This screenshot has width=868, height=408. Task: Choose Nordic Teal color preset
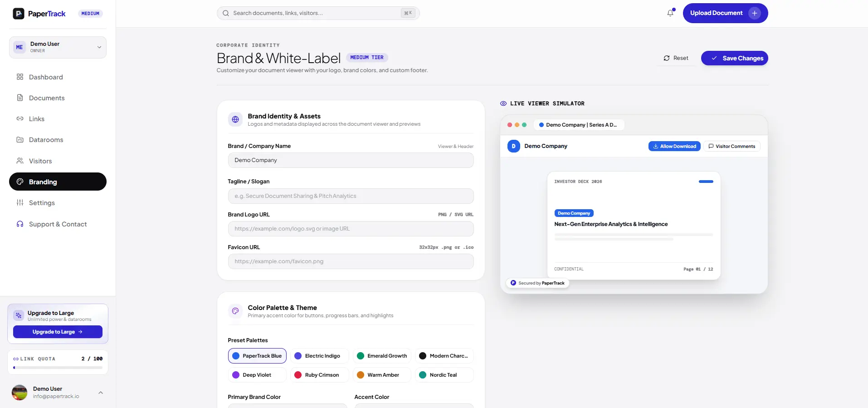[x=444, y=375]
